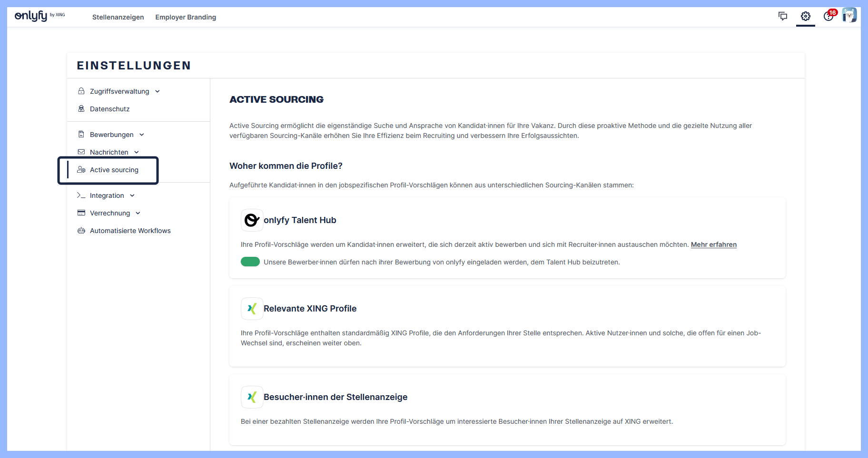Select Active sourcing in the sidebar
This screenshot has width=868, height=458.
point(114,170)
